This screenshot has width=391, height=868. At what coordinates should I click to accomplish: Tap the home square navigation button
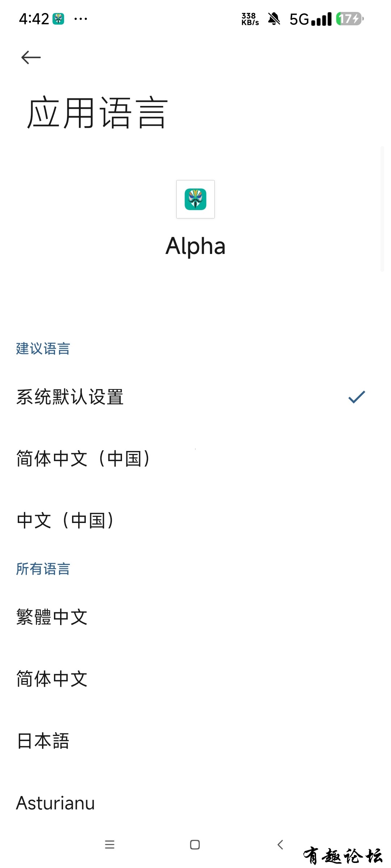(x=195, y=844)
